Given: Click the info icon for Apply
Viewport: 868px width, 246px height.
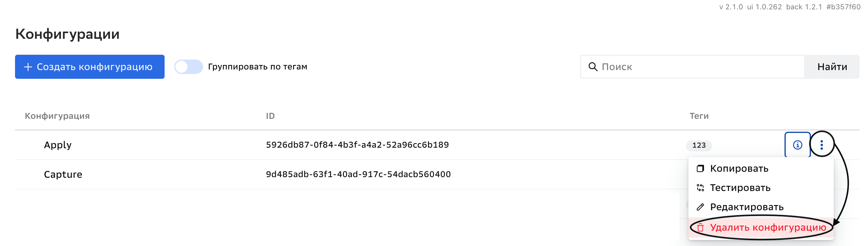Looking at the screenshot, I should (x=797, y=145).
